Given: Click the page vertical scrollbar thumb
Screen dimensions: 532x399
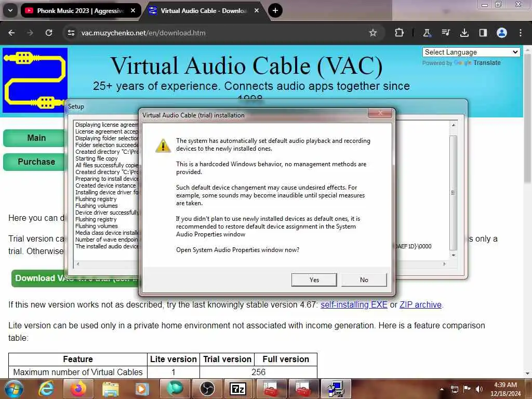Looking at the screenshot, I should click(x=527, y=118).
